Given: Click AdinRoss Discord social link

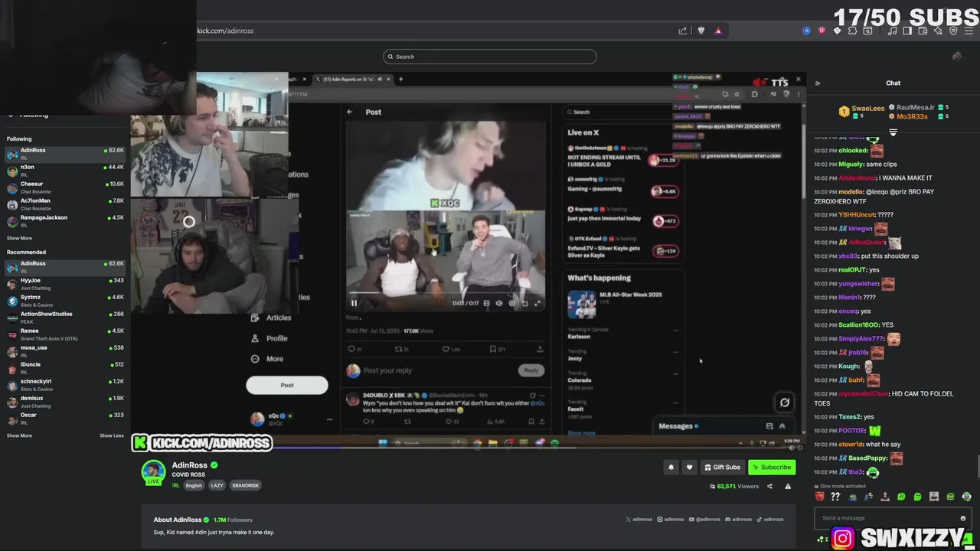Looking at the screenshot, I should coord(739,519).
